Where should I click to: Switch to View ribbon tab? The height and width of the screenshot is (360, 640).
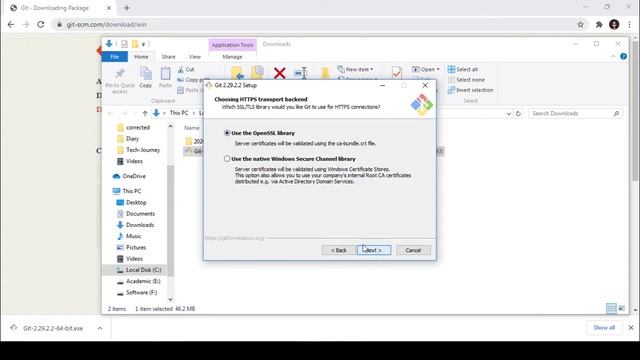click(x=195, y=57)
